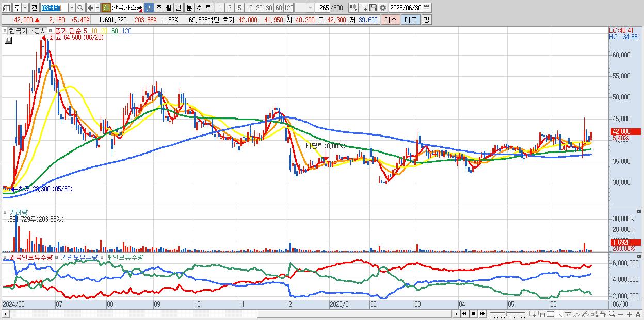644x320 pixels.
Task: Switch to the 주 weekly chart period
Action: coord(159,8)
